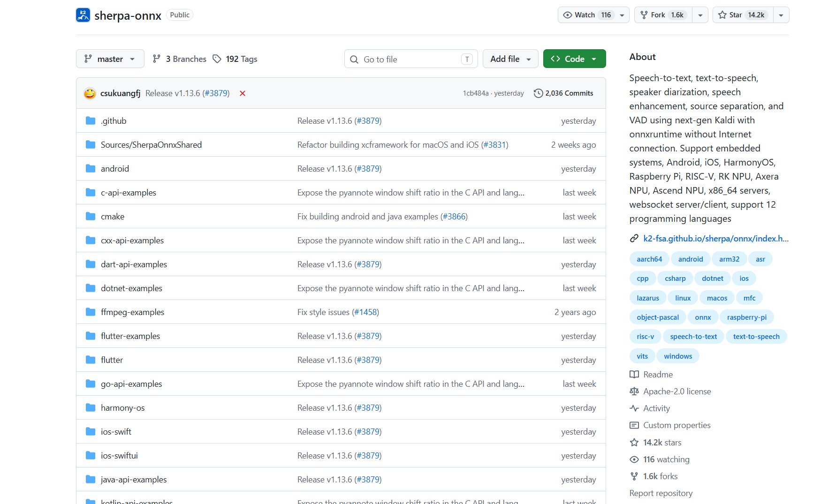Screen dimensions: 828x504
Task: Open the go-api-examples folder
Action: pyautogui.click(x=131, y=384)
